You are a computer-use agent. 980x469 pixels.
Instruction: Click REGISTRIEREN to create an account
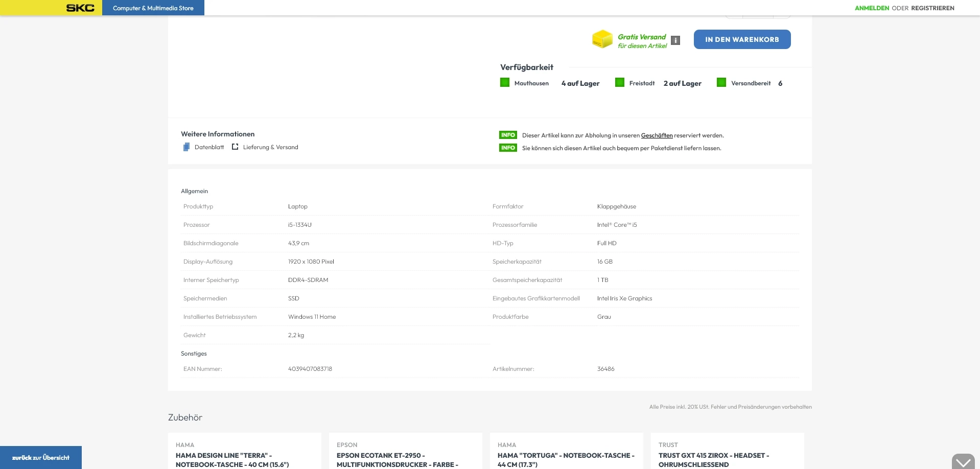tap(932, 8)
